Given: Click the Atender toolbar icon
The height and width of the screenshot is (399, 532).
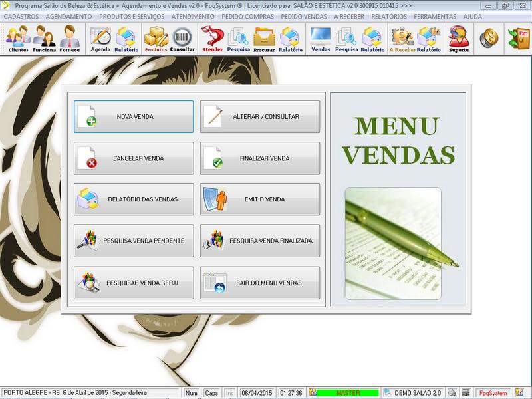Looking at the screenshot, I should pos(213,39).
